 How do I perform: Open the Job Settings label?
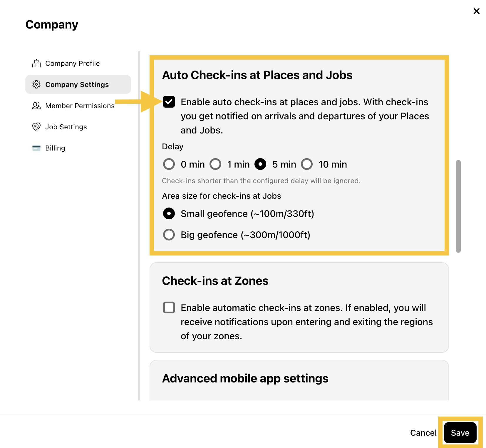[x=66, y=127]
